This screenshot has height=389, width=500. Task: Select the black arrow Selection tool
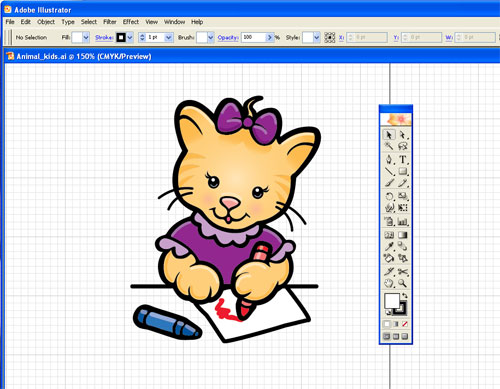(389, 135)
